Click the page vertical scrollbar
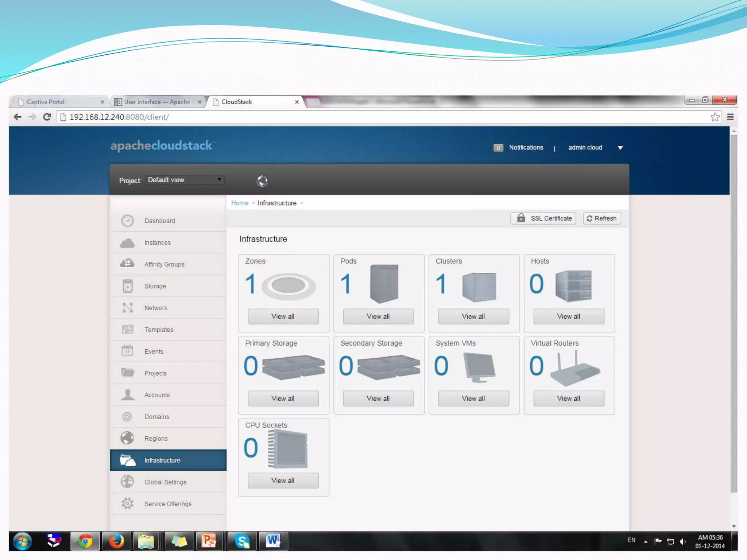Viewport: 747px width, 560px height. pyautogui.click(x=734, y=314)
